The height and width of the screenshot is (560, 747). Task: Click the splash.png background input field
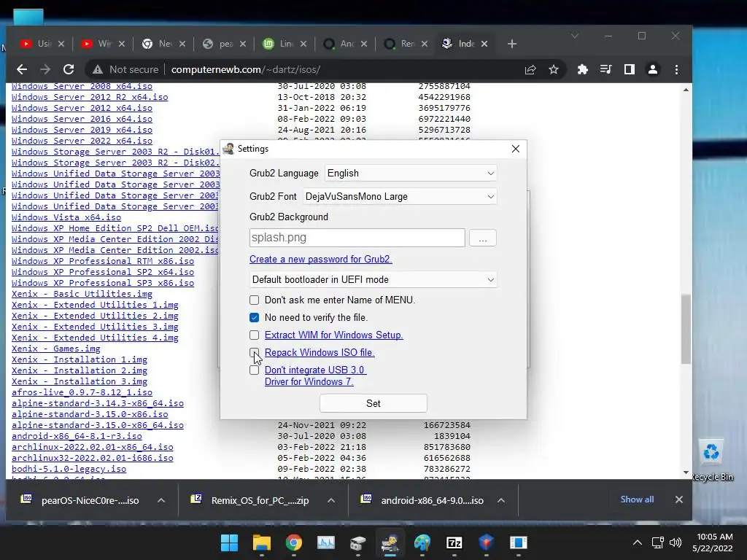point(357,238)
